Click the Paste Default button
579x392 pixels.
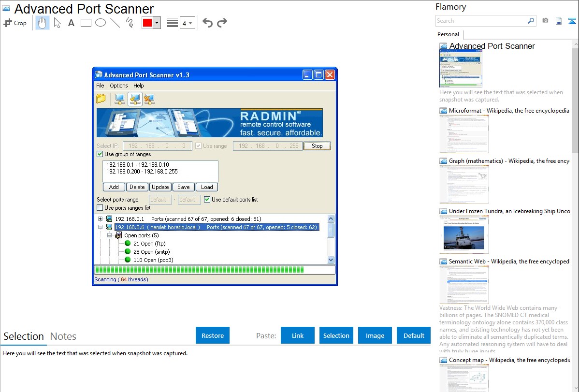tap(414, 335)
